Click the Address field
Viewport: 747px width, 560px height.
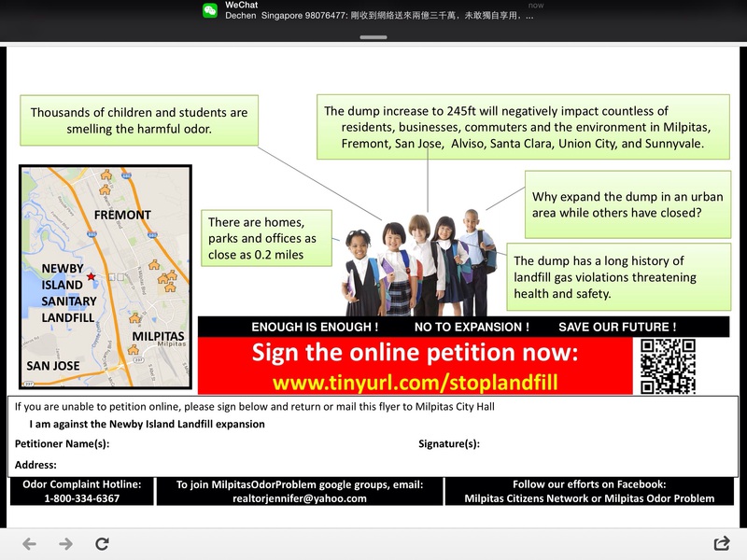pos(280,465)
